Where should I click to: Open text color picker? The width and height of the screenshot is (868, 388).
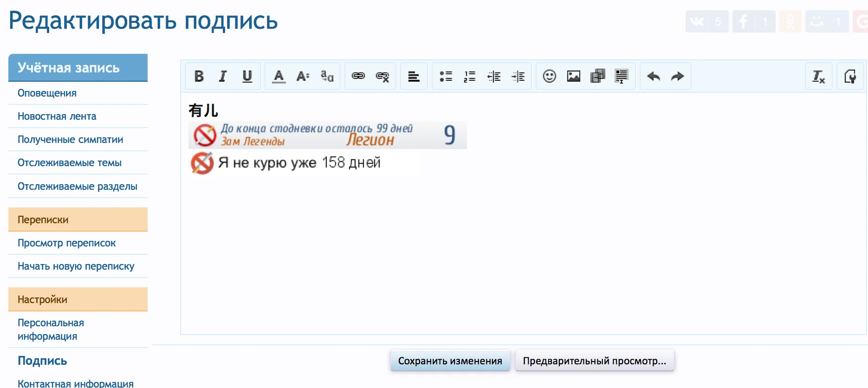[279, 76]
